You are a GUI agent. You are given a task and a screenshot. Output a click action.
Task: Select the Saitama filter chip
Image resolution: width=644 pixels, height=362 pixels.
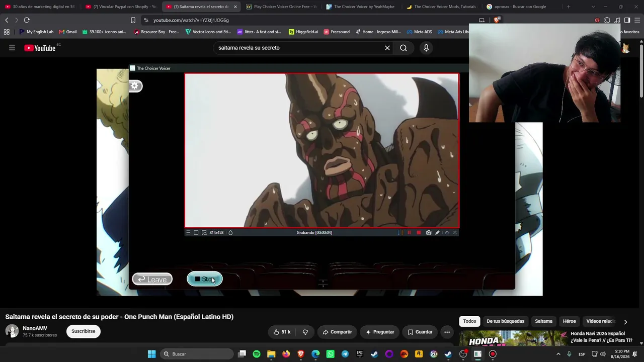click(543, 321)
